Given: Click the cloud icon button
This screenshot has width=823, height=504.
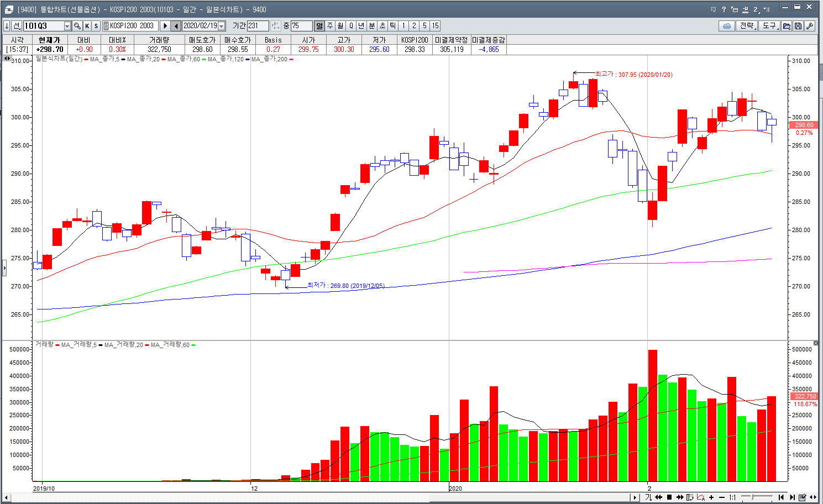Looking at the screenshot, I should click(727, 26).
